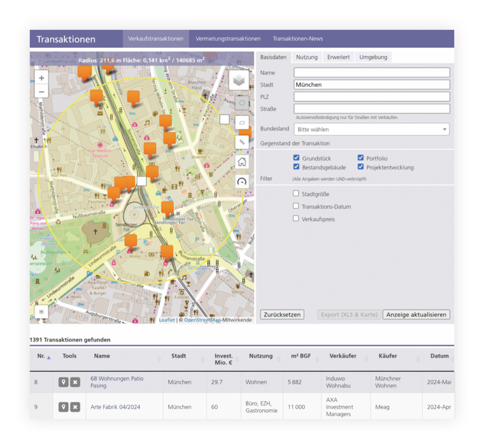Uncheck the Grundstück checkbox
The height and width of the screenshot is (448, 484).
click(296, 158)
